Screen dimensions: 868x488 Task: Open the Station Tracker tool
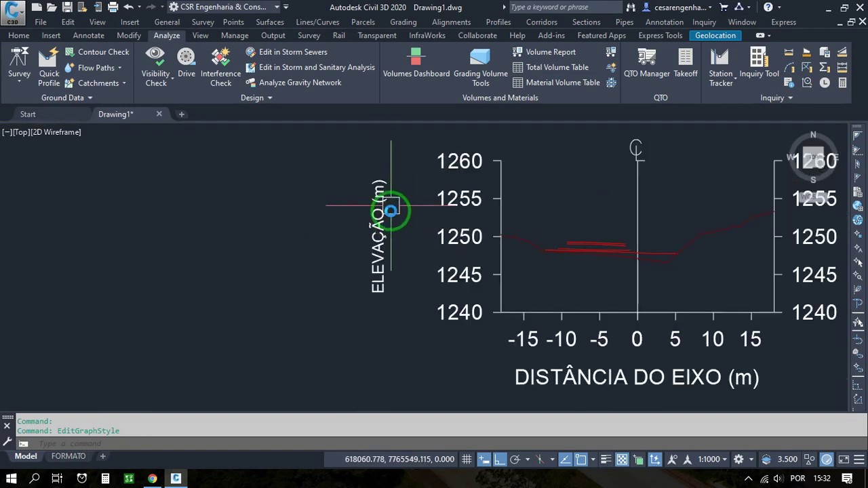coord(721,66)
